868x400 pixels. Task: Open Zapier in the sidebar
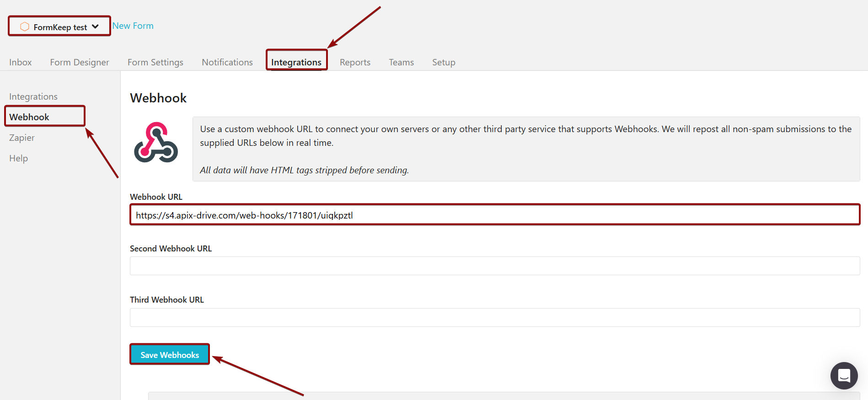[x=22, y=138]
